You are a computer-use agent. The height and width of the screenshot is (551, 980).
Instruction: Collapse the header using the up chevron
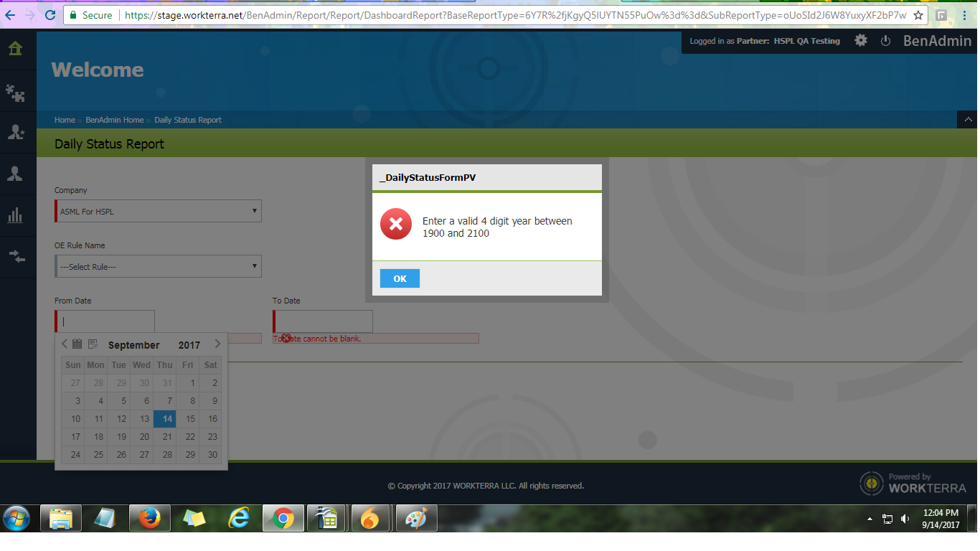[x=967, y=119]
